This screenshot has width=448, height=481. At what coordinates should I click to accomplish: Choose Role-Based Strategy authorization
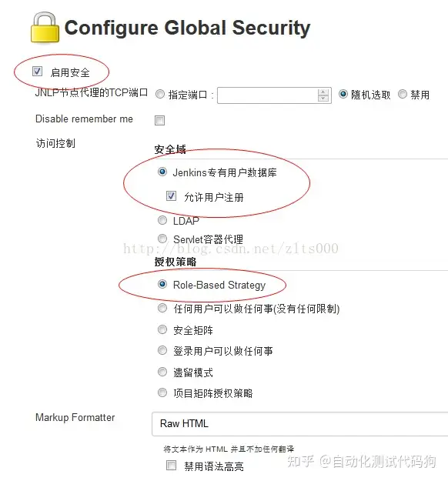click(162, 284)
